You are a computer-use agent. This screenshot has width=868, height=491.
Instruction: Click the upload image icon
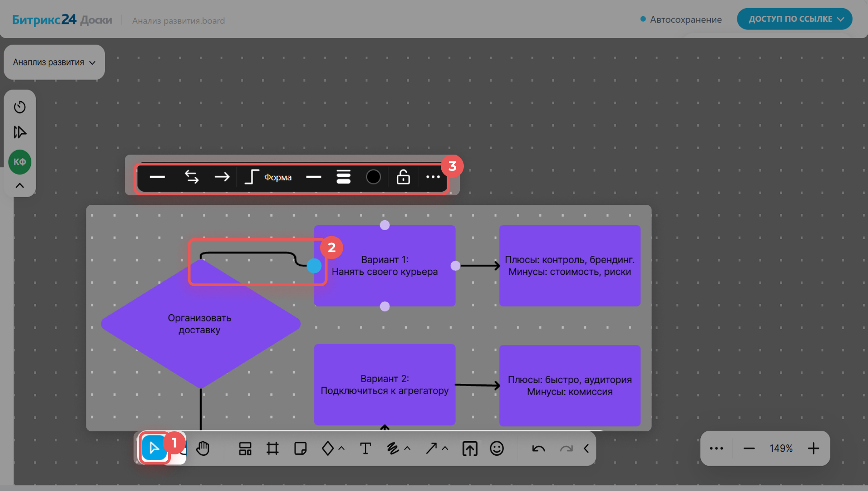[470, 449]
